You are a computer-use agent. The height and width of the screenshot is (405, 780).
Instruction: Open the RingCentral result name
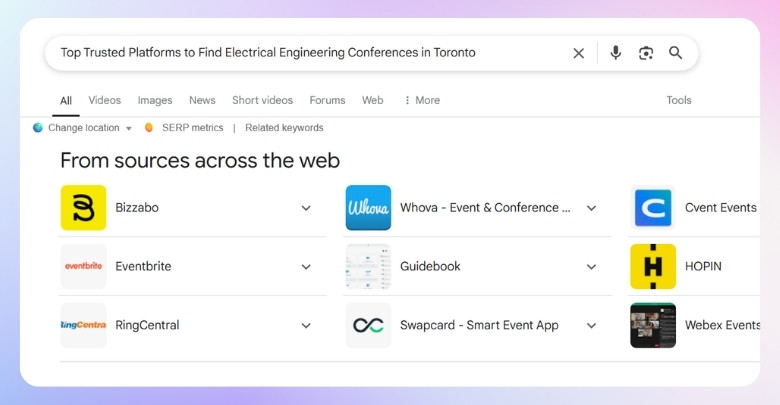point(147,325)
